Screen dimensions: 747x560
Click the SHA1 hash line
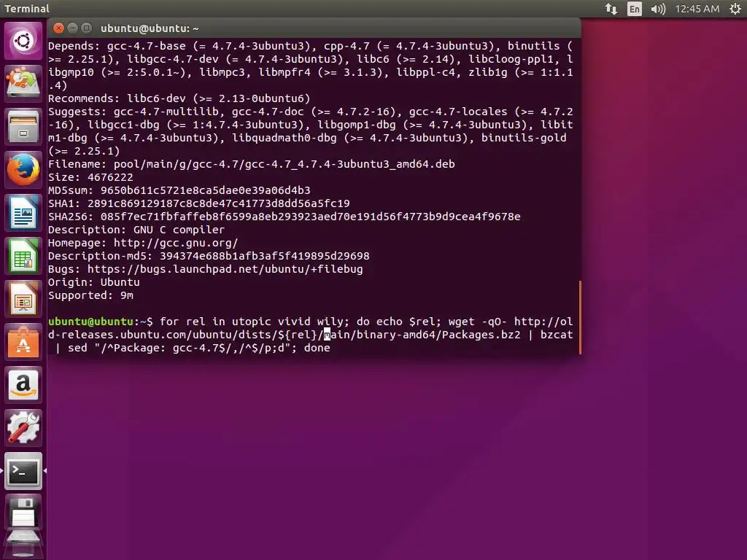(198, 203)
